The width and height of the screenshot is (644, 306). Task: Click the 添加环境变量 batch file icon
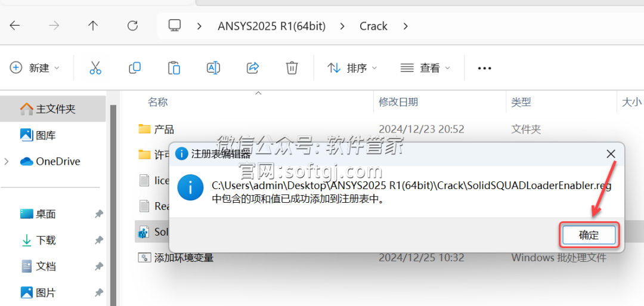(144, 258)
